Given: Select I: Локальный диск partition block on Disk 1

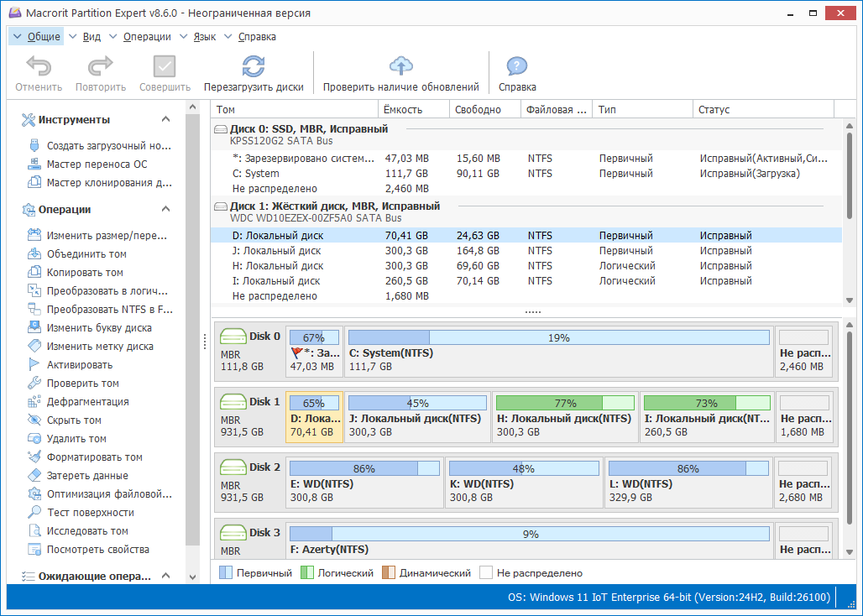Looking at the screenshot, I should point(707,416).
